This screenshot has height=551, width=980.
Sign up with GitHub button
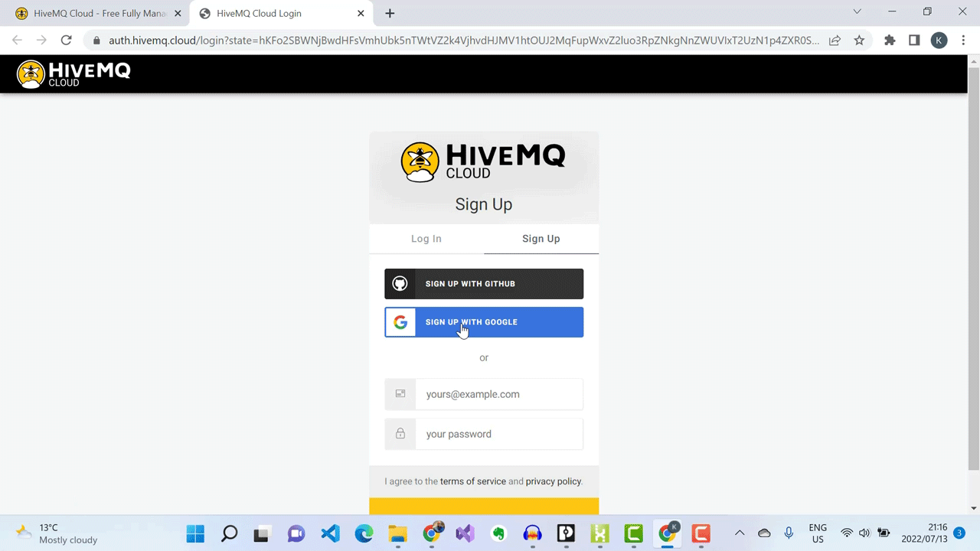coord(484,284)
